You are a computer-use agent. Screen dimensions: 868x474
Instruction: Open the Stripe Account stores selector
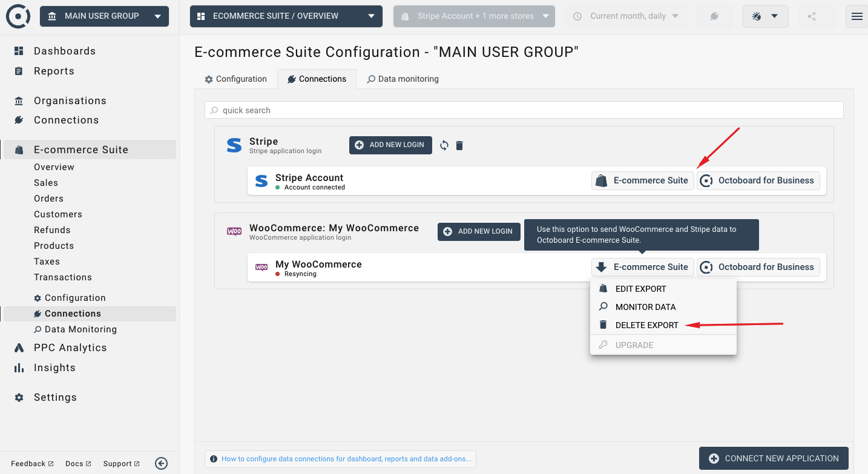(x=474, y=16)
